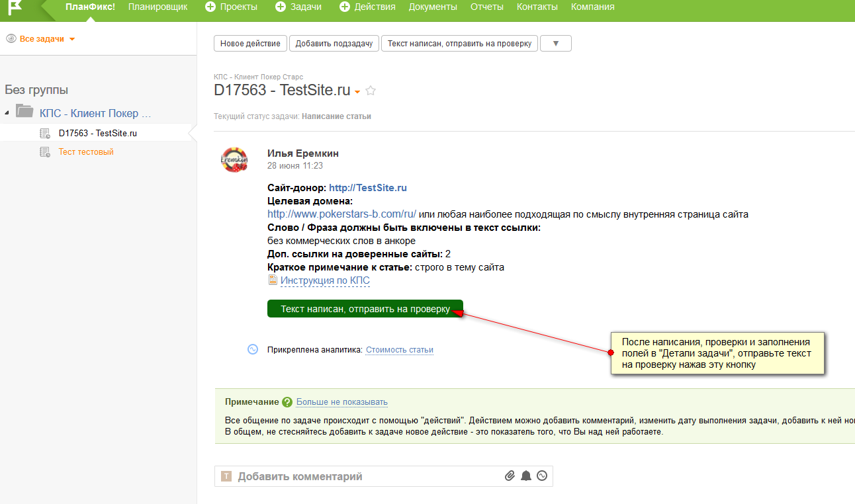Click the task icon beside Тест тестовый

45,152
